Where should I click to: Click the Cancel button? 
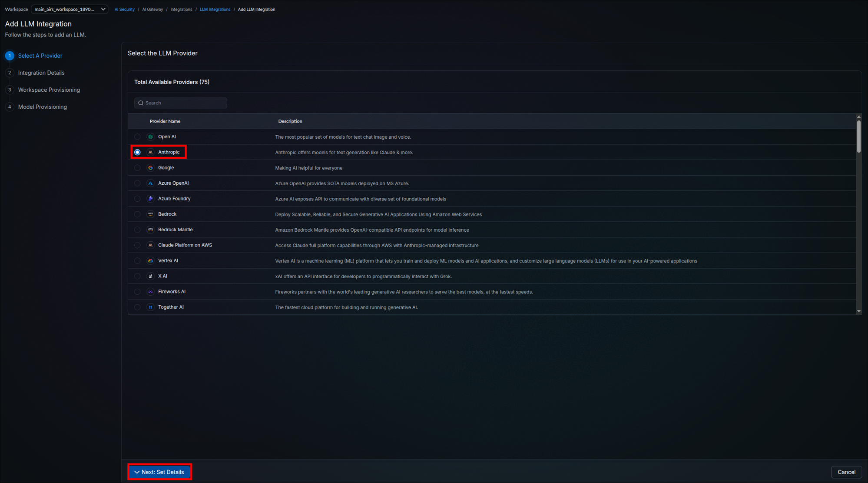click(846, 472)
